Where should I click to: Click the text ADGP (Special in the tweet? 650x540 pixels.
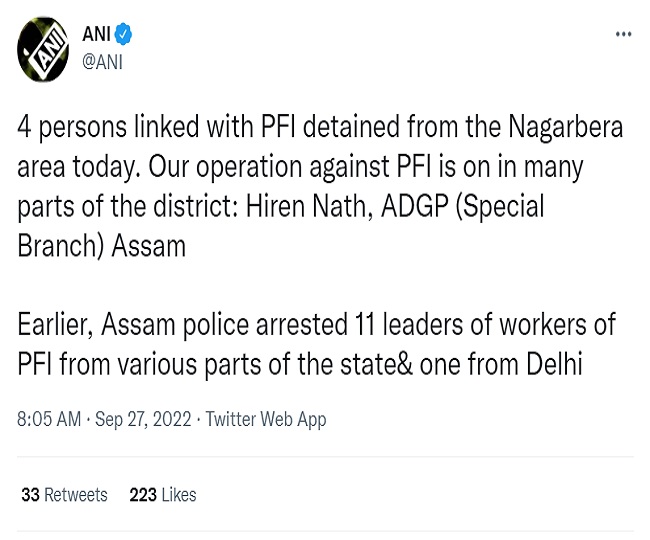(463, 206)
